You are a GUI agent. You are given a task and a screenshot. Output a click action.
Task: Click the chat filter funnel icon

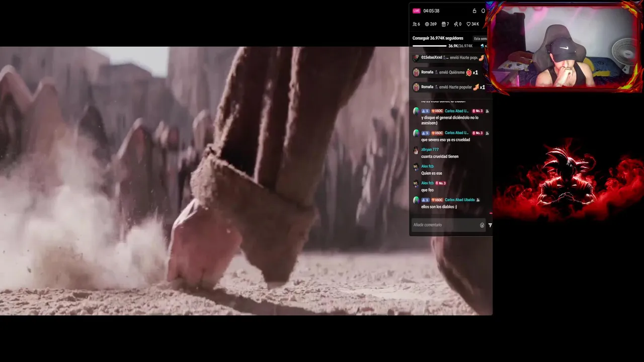click(x=490, y=225)
